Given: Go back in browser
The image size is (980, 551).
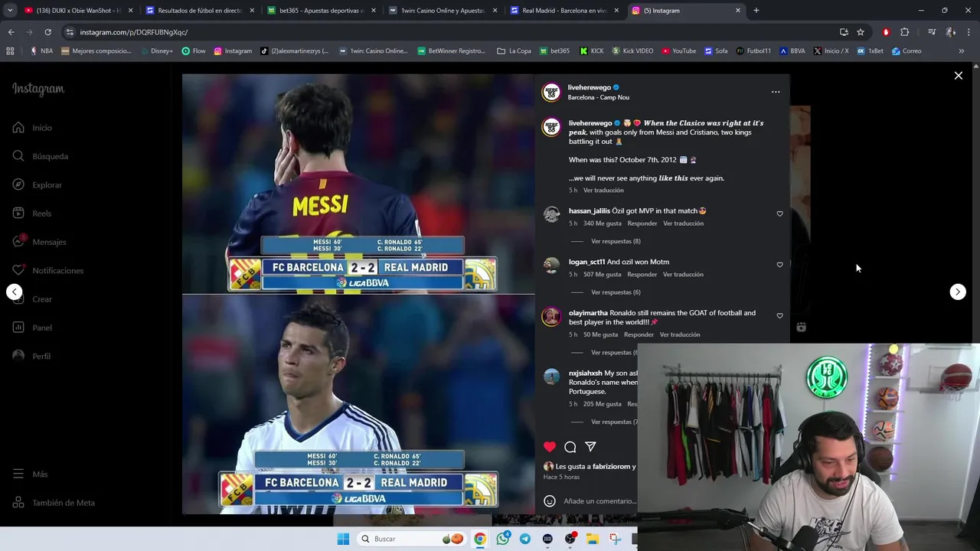Looking at the screenshot, I should pyautogui.click(x=11, y=32).
